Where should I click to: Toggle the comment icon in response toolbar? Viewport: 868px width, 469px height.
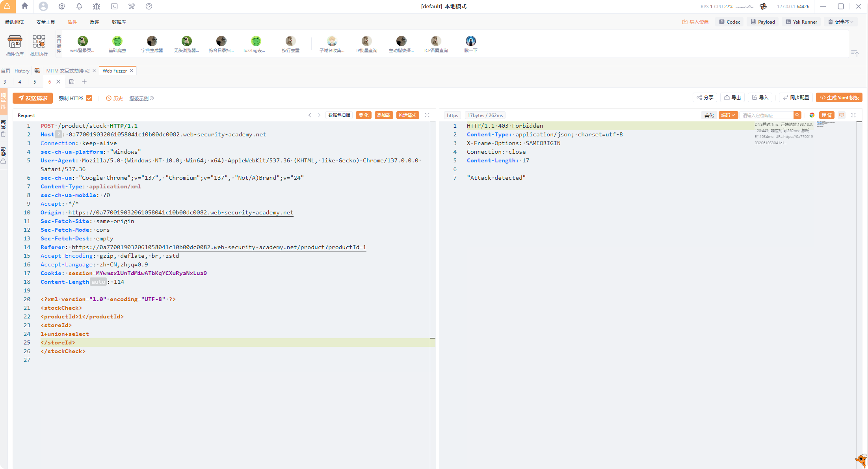pyautogui.click(x=842, y=115)
